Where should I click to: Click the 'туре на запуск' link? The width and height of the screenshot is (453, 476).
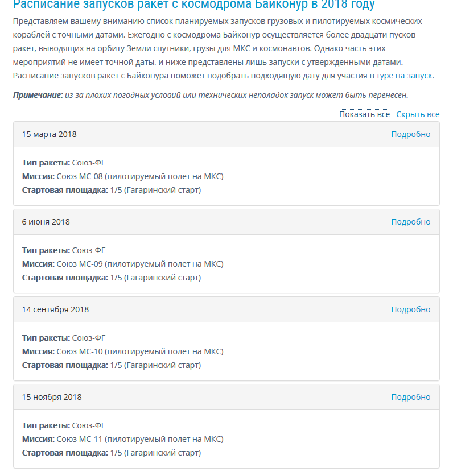404,76
